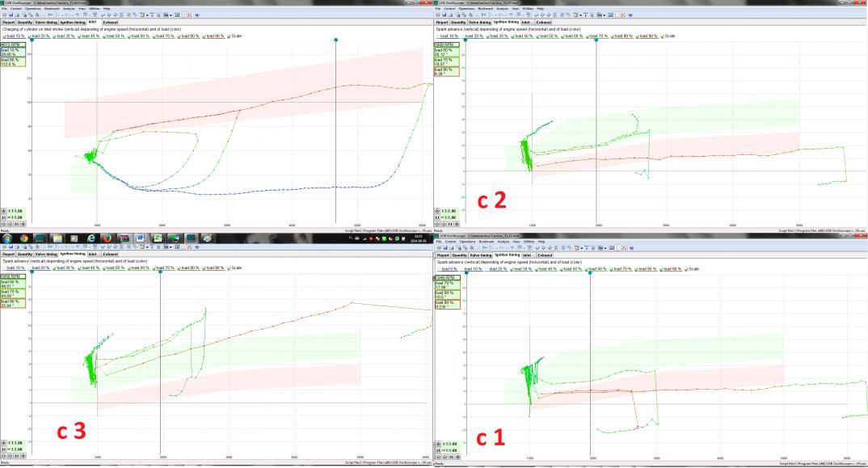
Task: Open the Utilities menu in the c 2 window
Action: (528, 8)
